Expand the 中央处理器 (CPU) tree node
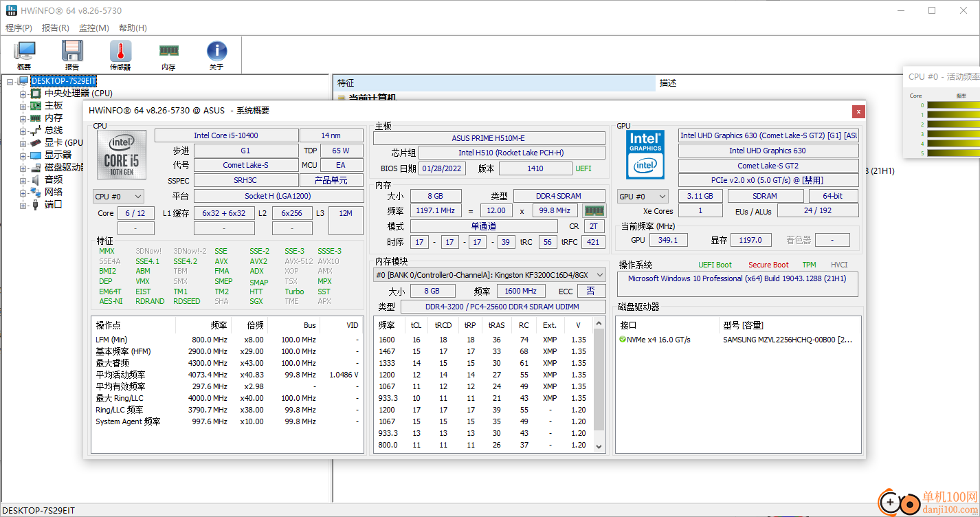This screenshot has width=980, height=517. click(x=23, y=93)
